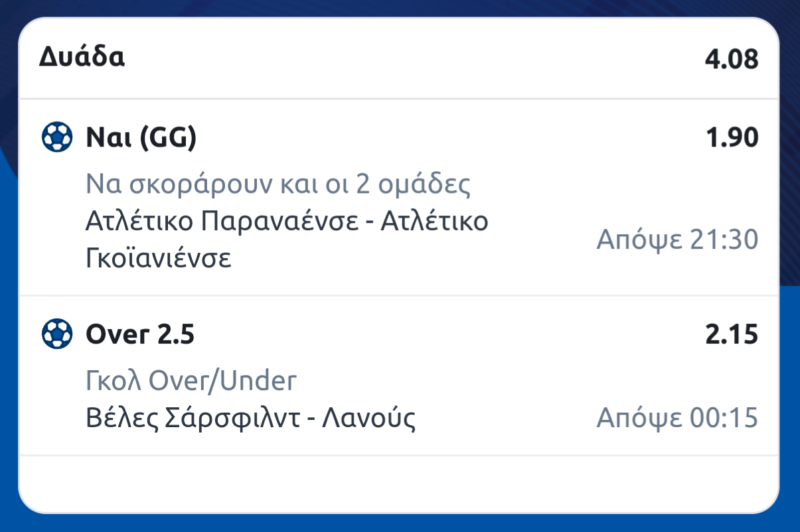Click the kickoff time Απόψε 00:15
Screen dimensions: 800x532
coord(677,417)
